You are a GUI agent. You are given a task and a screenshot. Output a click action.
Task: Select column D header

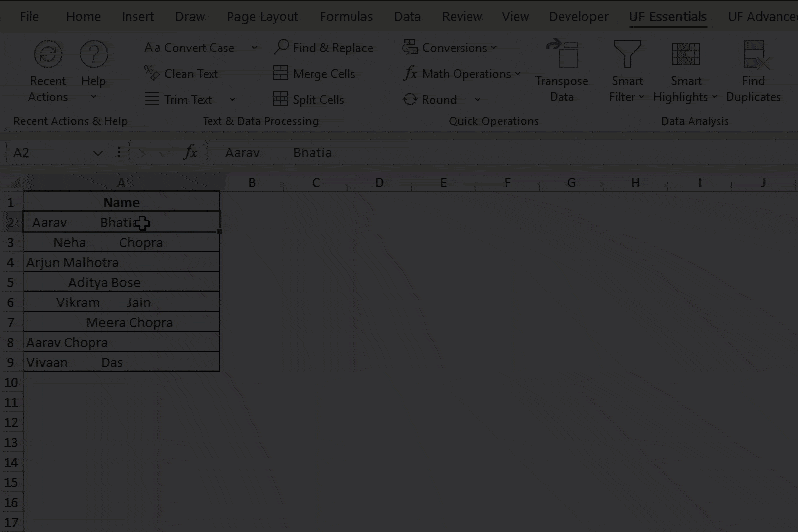tap(379, 182)
